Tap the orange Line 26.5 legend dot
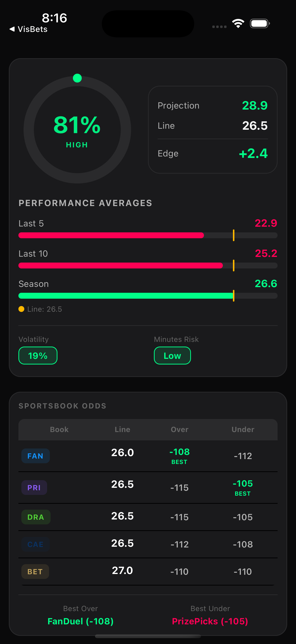Screen dimensions: 296x644 (x=22, y=309)
